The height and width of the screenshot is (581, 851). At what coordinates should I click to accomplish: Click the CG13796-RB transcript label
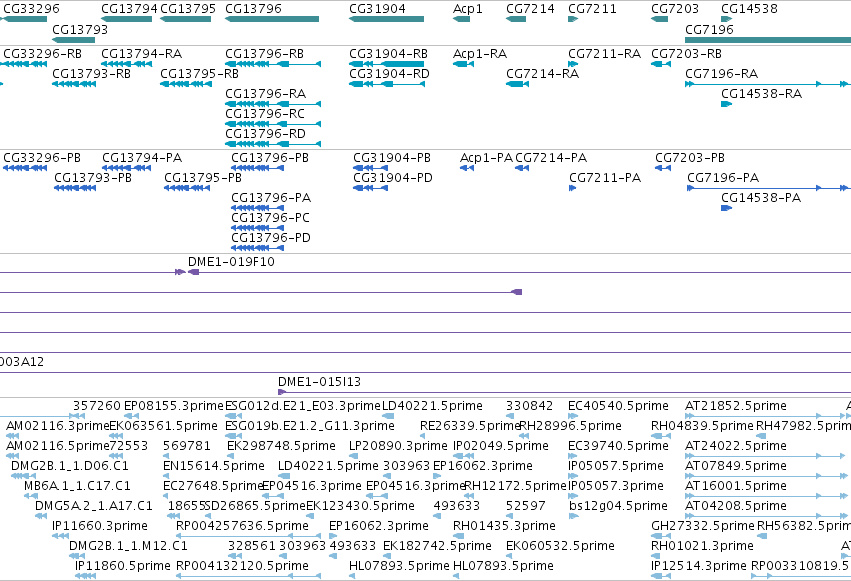(264, 54)
